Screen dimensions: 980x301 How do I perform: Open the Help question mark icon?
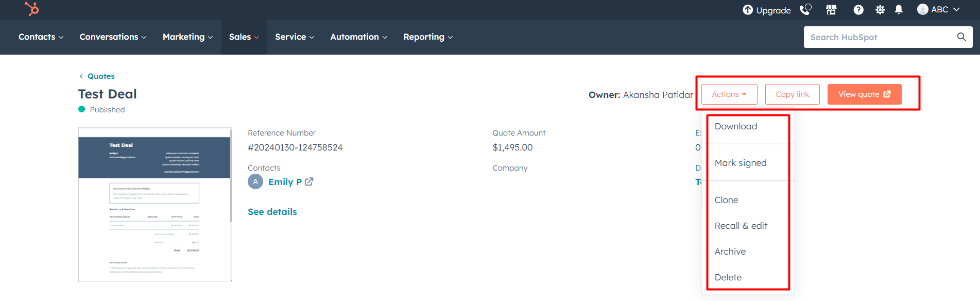coord(858,10)
